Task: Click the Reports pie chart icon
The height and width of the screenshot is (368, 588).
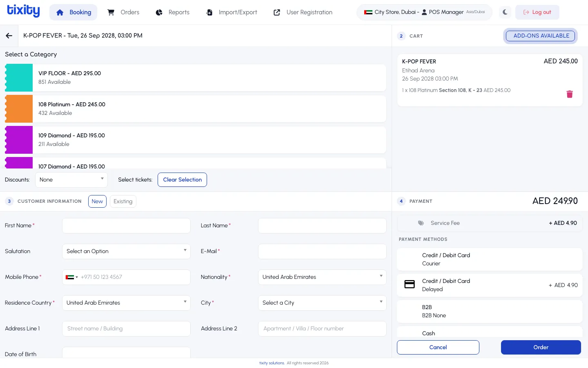Action: (x=159, y=12)
